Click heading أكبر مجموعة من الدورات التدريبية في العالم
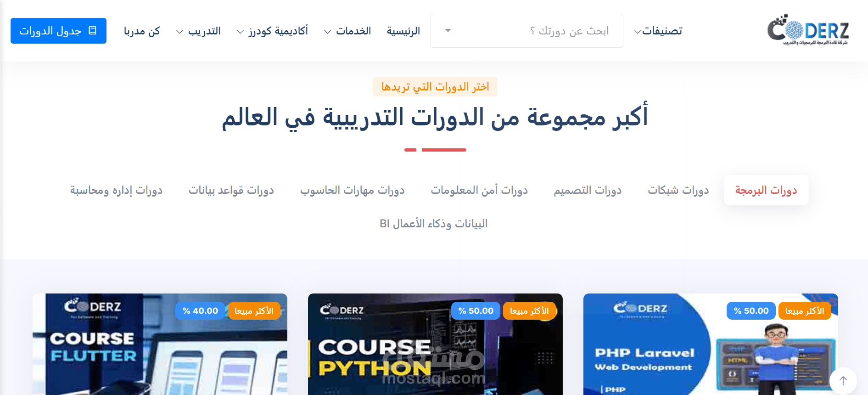The width and height of the screenshot is (868, 395). (435, 117)
